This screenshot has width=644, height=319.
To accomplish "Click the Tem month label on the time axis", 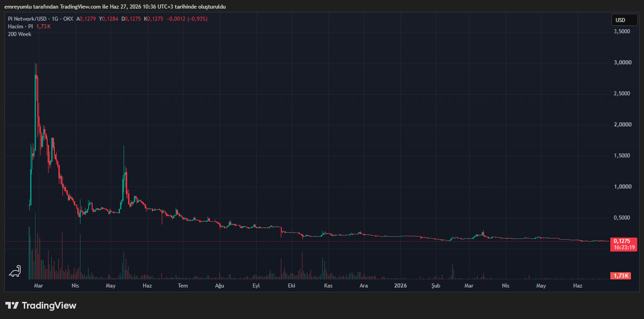I will pyautogui.click(x=182, y=286).
